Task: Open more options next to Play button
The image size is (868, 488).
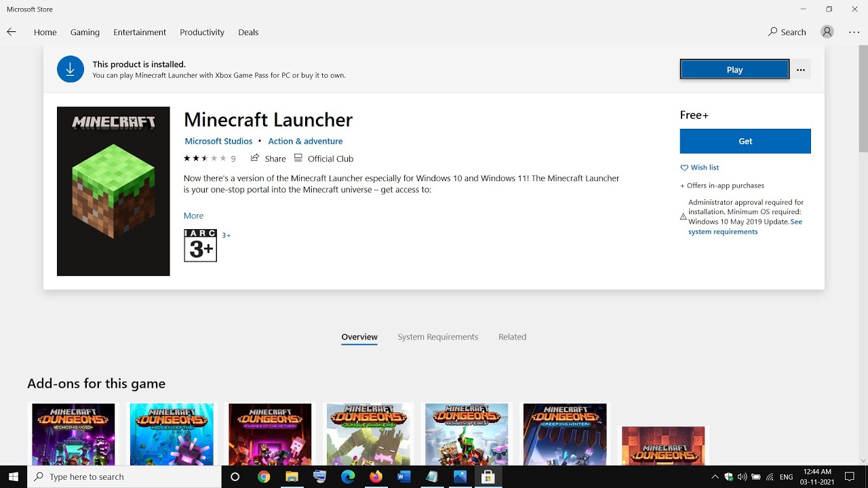Action: (801, 70)
